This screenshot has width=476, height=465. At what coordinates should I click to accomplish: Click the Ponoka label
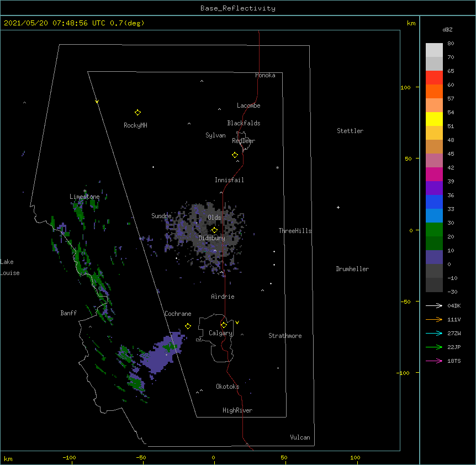coord(265,75)
